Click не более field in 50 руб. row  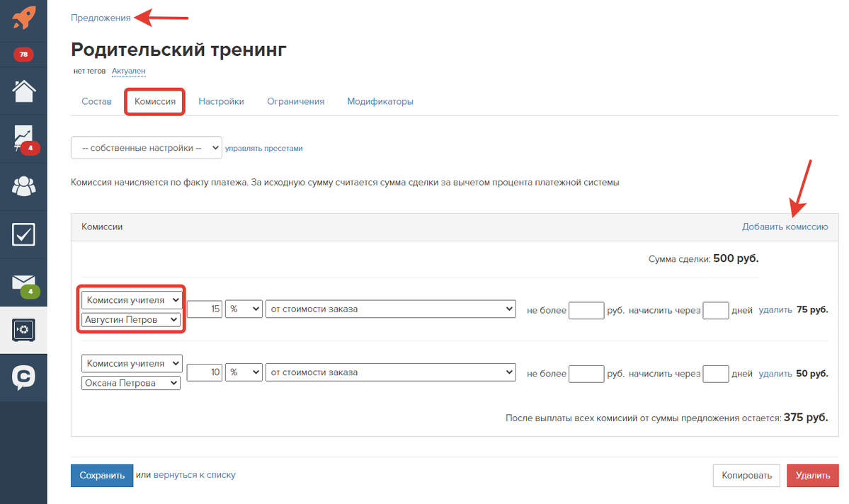[586, 374]
